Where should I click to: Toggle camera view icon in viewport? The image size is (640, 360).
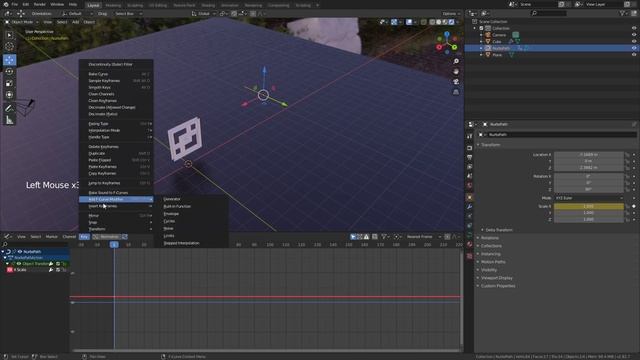point(456,82)
